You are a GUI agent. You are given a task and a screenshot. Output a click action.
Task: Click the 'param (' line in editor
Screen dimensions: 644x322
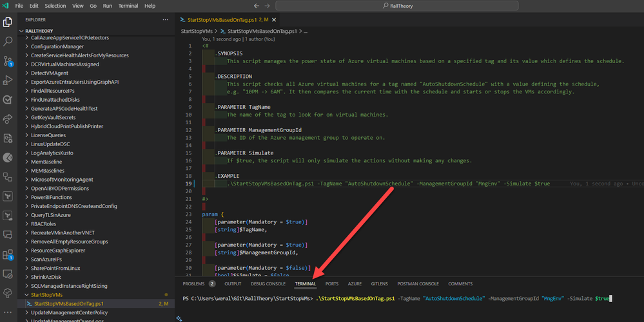tap(213, 214)
